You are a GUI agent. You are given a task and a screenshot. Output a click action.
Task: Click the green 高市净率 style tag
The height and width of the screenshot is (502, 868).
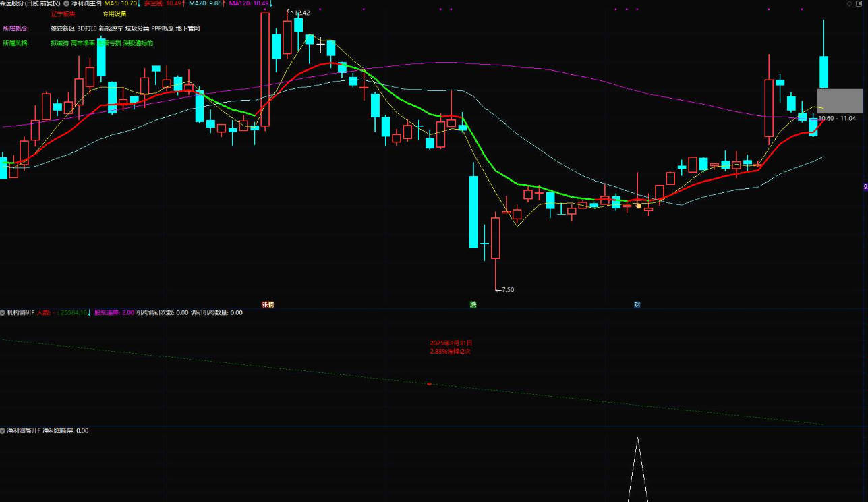(x=82, y=43)
